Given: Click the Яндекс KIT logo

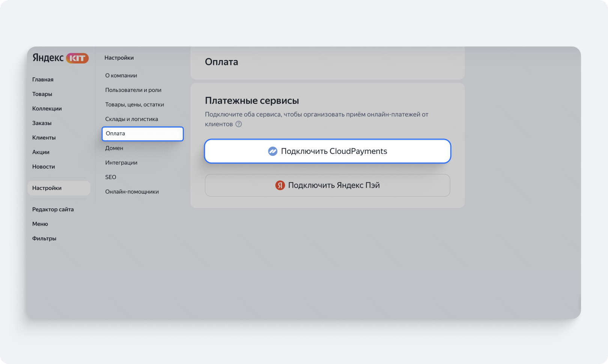Looking at the screenshot, I should click(x=60, y=58).
